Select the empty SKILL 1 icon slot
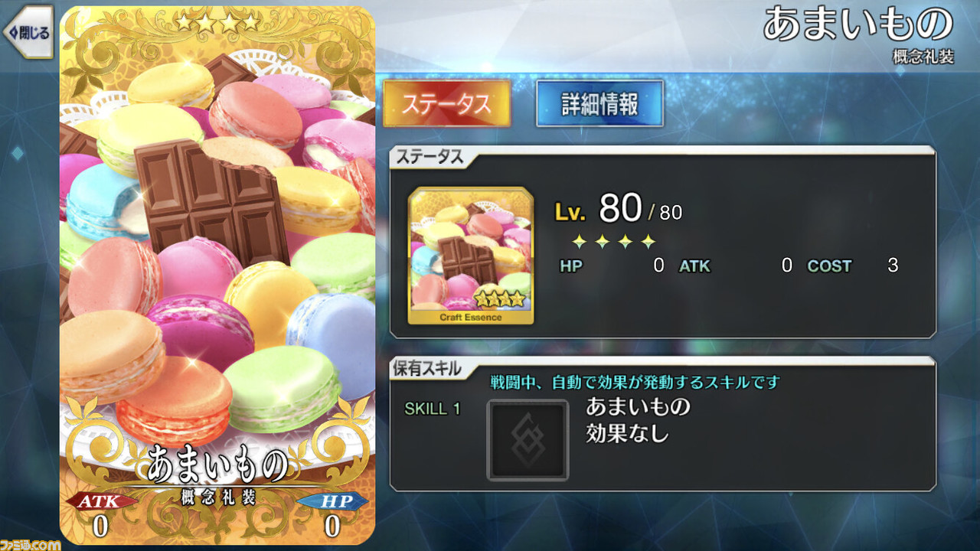Screen dimensions: 980x551 pos(528,440)
